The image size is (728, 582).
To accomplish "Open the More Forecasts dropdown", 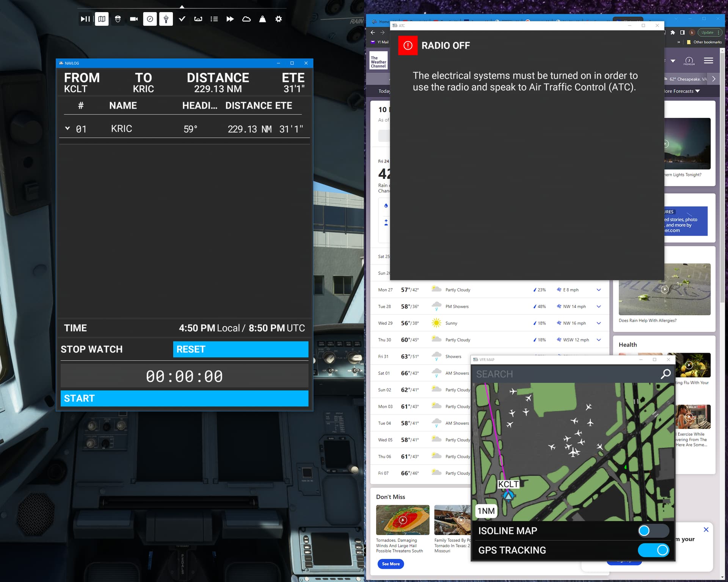I will (682, 91).
